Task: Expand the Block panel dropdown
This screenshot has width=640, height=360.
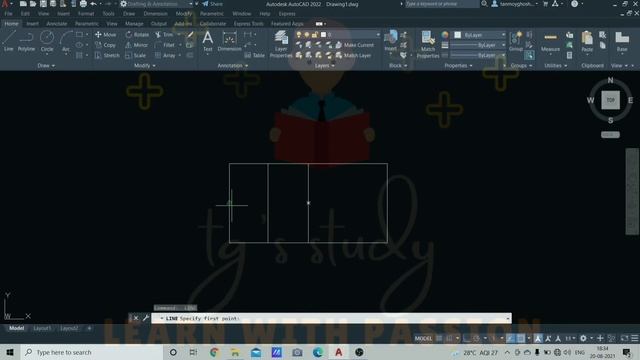Action: click(x=398, y=65)
